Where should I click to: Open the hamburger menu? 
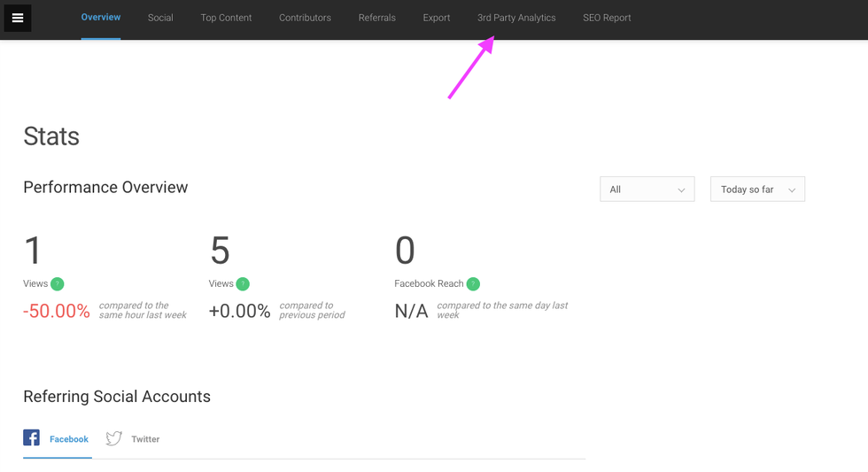18,18
